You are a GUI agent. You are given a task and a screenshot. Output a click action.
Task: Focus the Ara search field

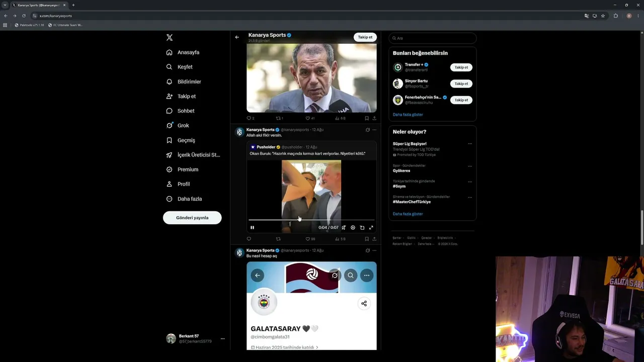pyautogui.click(x=432, y=38)
